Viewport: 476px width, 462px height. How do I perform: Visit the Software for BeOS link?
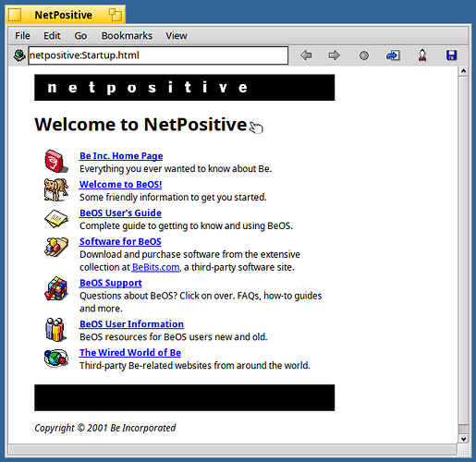tap(120, 241)
